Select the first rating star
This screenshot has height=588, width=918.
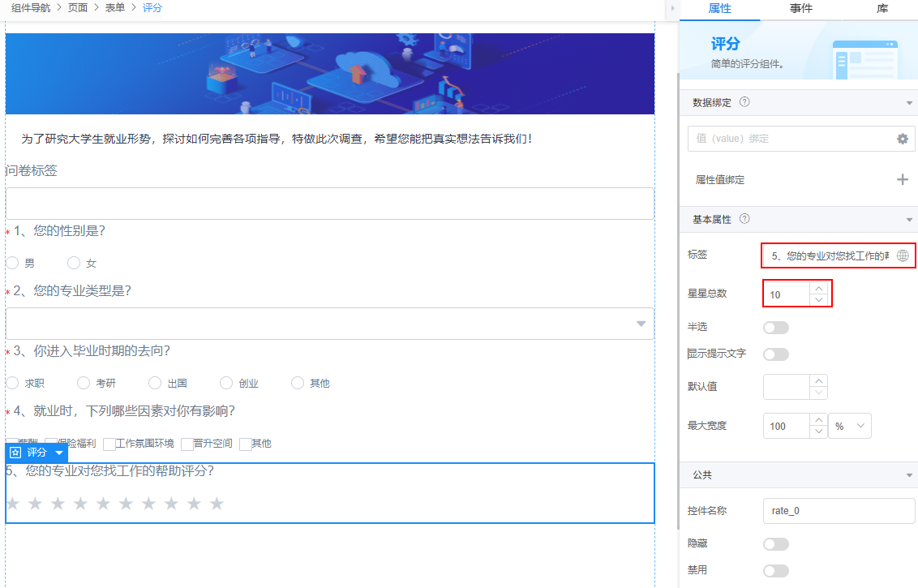(x=13, y=503)
